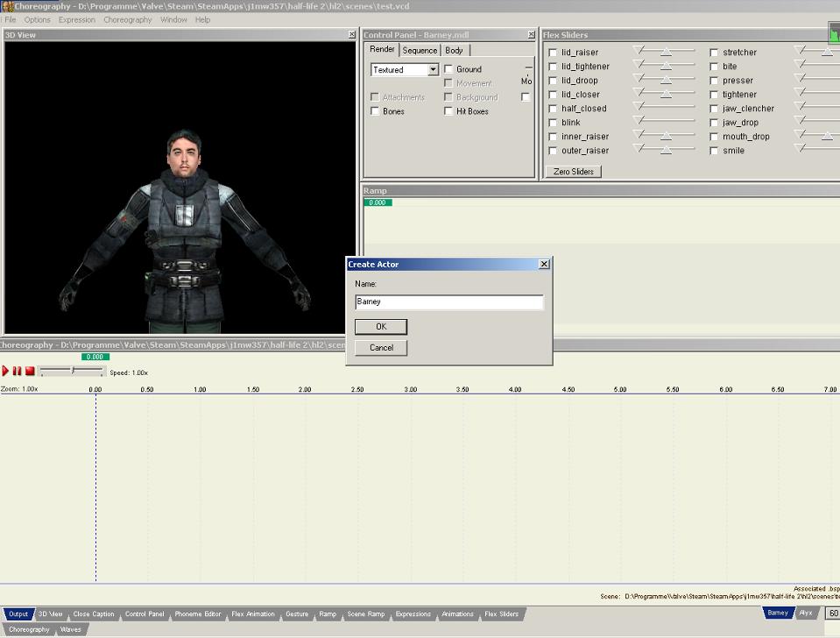The image size is (840, 638).
Task: Tick the smile flex checkbox
Action: [714, 151]
